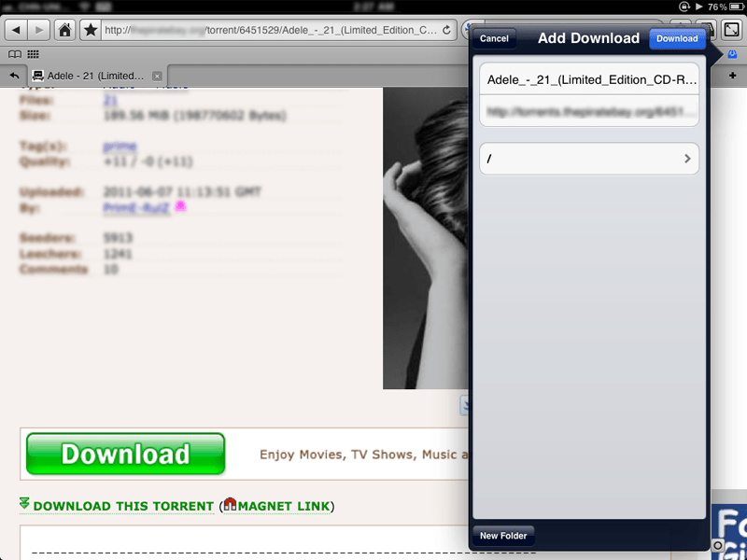
Task: Confirm with the blue Download button
Action: click(x=677, y=38)
